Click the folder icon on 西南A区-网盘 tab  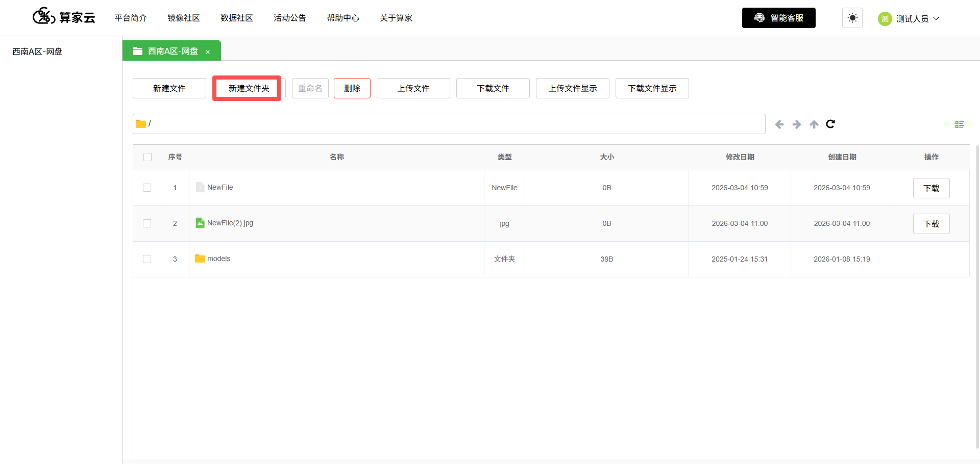[138, 51]
